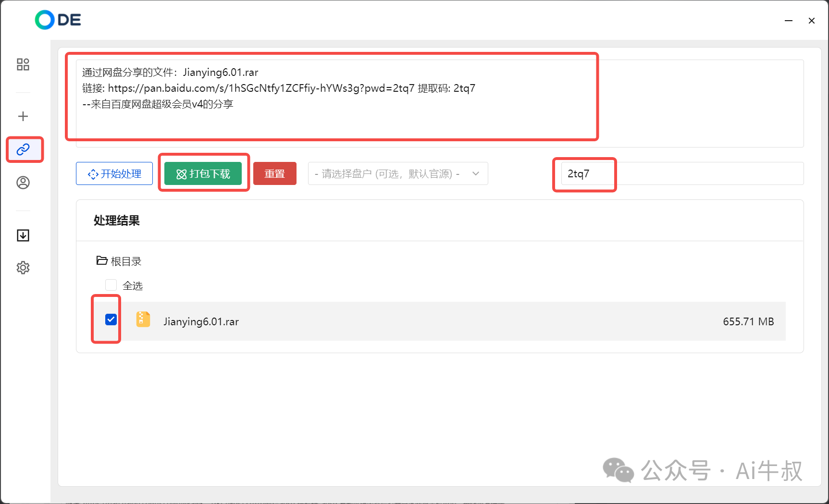829x504 pixels.
Task: Select the link parsing sidebar icon
Action: [23, 149]
